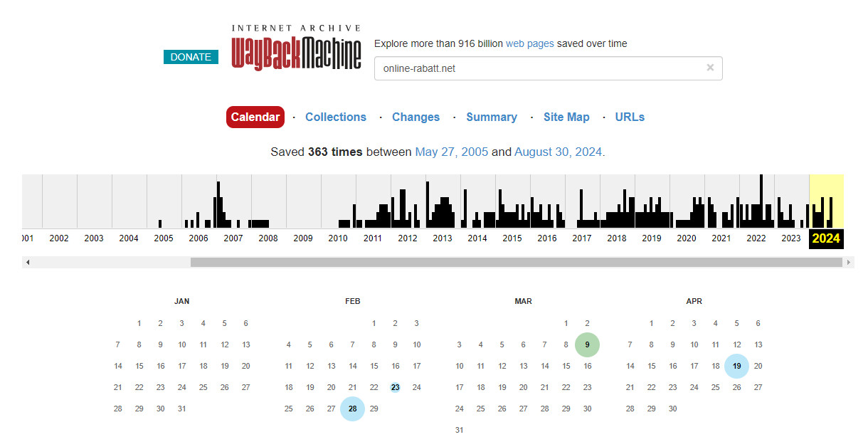Open the Summary tab
The image size is (868, 442).
pyautogui.click(x=492, y=117)
